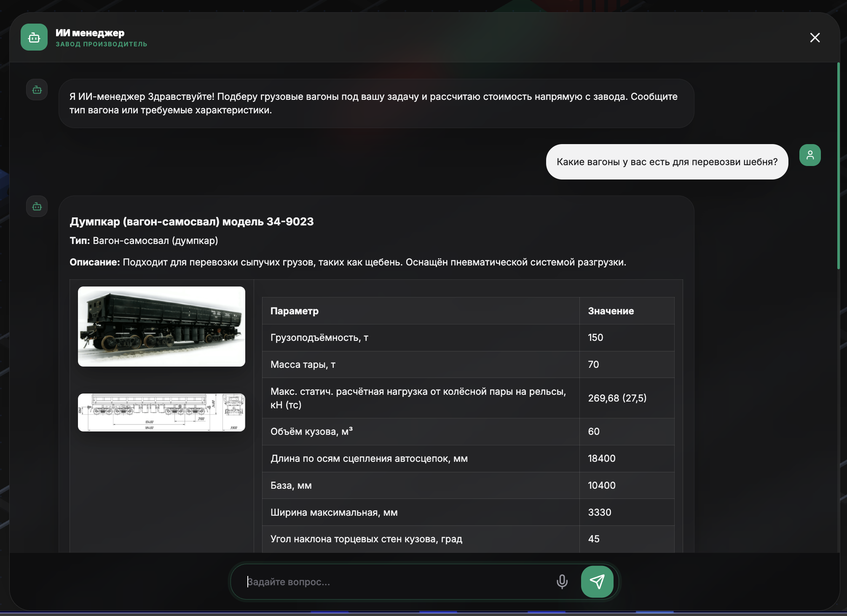Screen dimensions: 847x616
Task: Click bot avatar beside dumpcar answer
Action: click(37, 206)
